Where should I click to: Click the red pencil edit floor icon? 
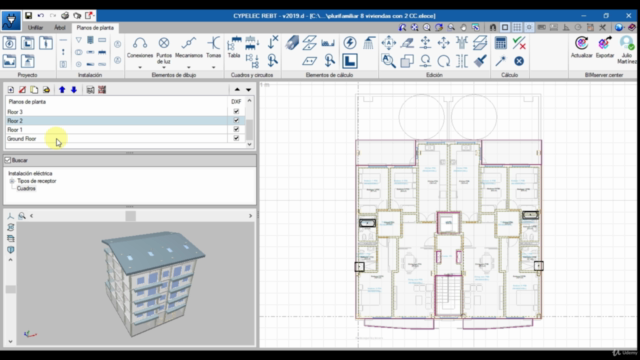(x=22, y=89)
